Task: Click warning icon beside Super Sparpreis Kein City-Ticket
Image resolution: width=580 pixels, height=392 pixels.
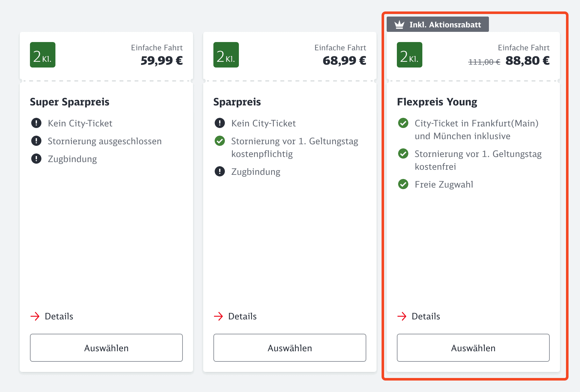Action: [36, 123]
